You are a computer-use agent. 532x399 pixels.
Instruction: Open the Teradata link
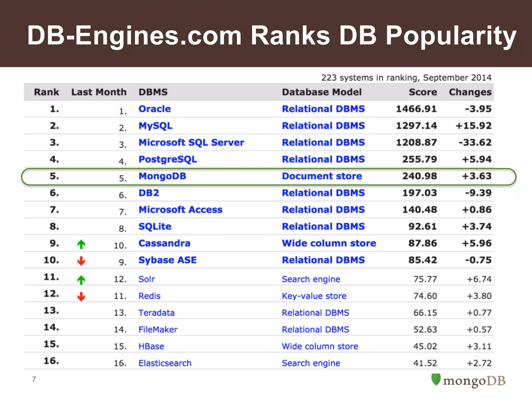coord(156,313)
